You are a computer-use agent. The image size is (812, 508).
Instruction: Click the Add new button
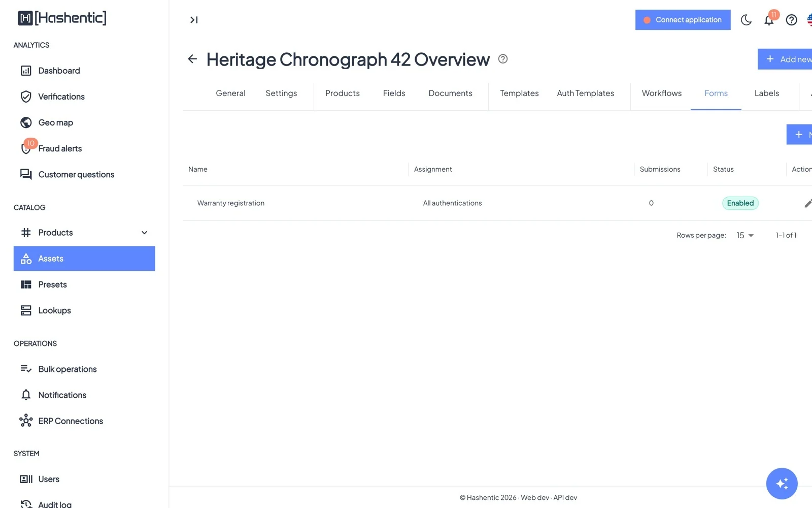click(x=785, y=59)
